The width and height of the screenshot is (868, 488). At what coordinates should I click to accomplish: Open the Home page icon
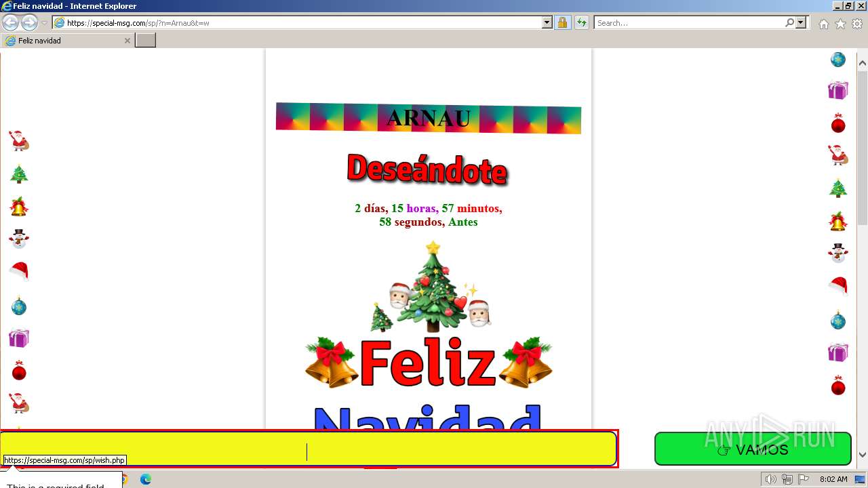pyautogui.click(x=823, y=24)
